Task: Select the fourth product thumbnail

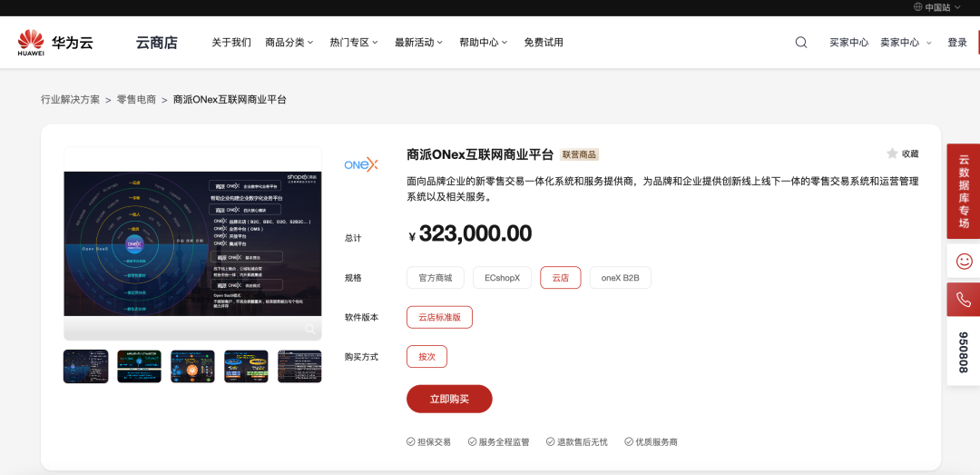Action: [246, 366]
